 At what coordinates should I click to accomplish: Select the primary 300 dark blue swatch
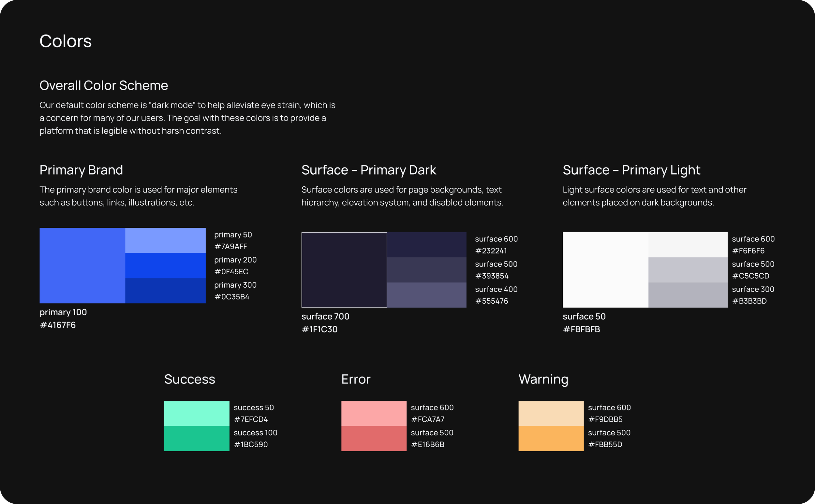click(165, 291)
